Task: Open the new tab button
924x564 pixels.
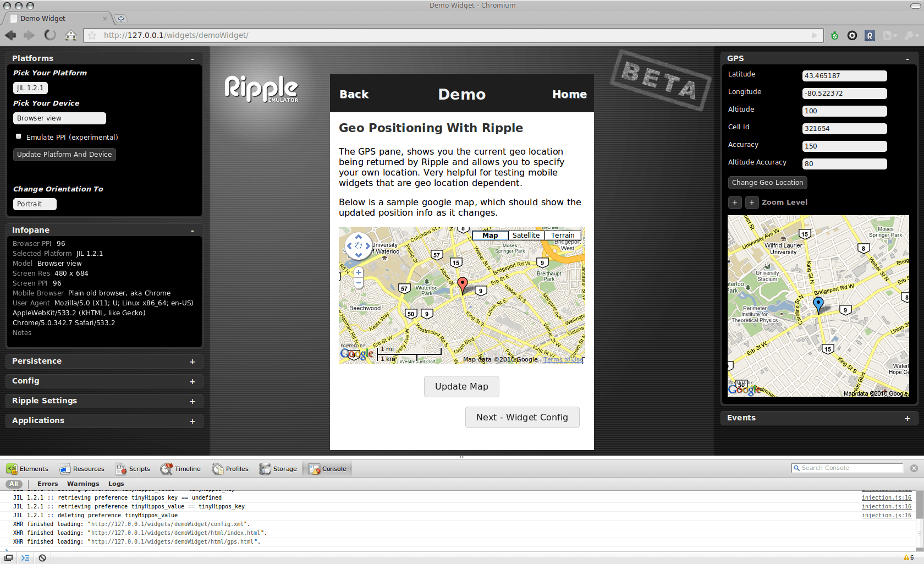Action: click(x=121, y=19)
